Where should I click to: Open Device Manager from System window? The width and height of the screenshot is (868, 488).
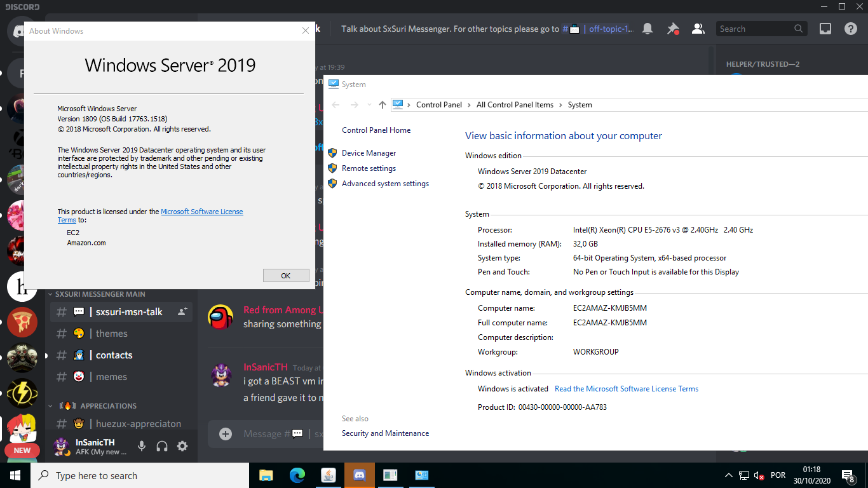(369, 153)
